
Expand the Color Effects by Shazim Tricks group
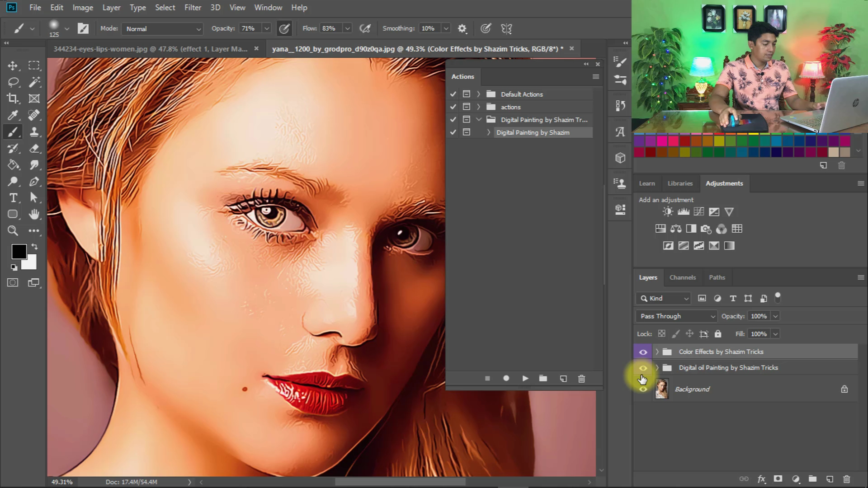point(656,352)
